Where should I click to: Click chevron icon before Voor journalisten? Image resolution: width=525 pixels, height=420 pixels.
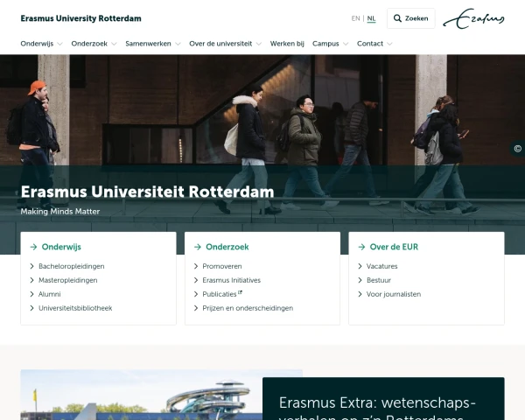tap(360, 294)
